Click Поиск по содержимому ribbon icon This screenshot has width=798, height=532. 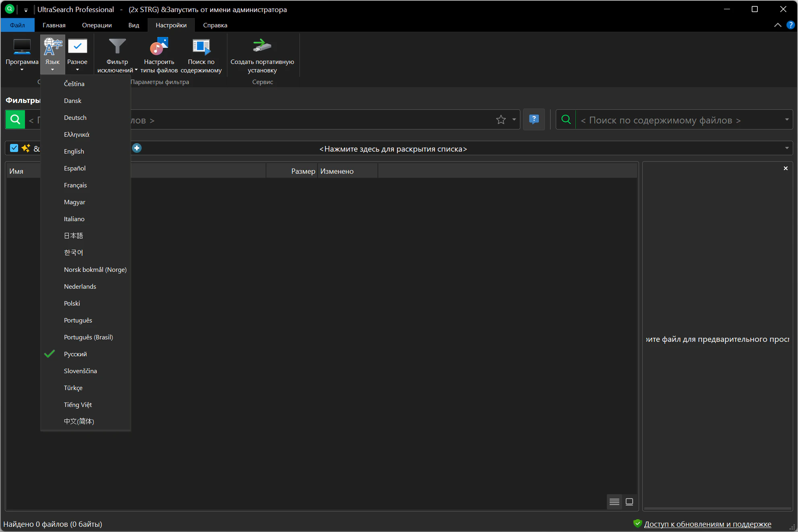click(201, 47)
